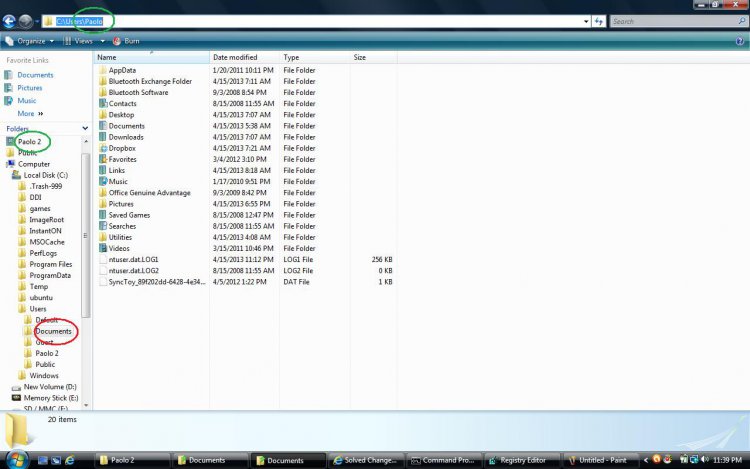Select Local Disk (C:) in folder tree
The width and height of the screenshot is (750, 469).
[45, 175]
